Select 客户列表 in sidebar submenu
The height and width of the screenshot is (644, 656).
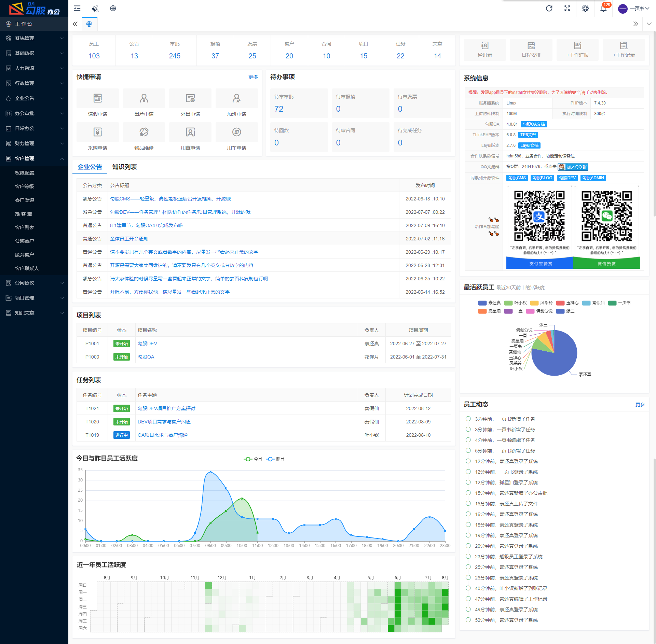point(25,227)
